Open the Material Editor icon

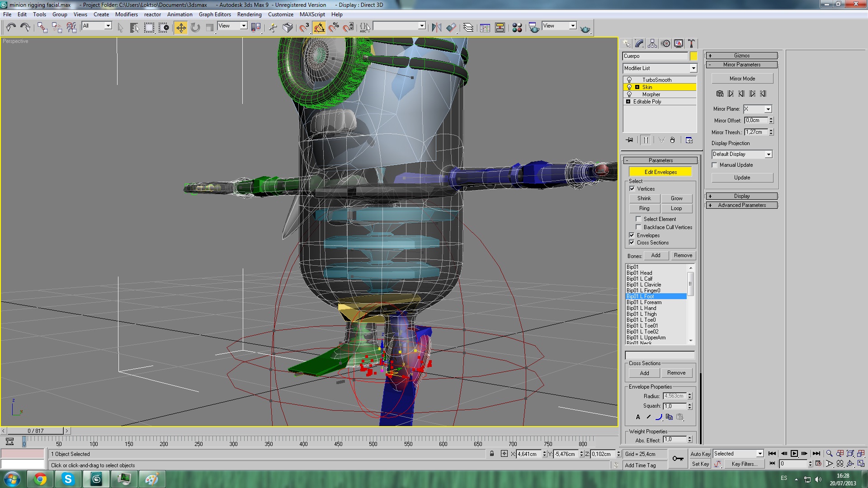[517, 28]
